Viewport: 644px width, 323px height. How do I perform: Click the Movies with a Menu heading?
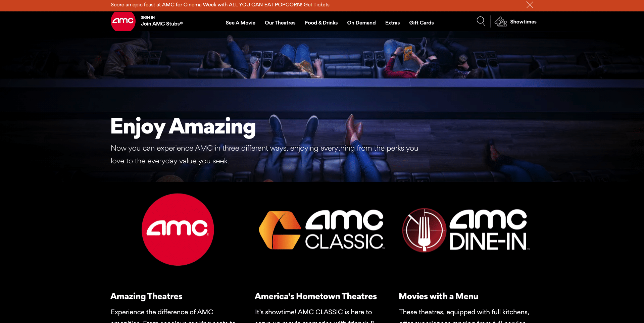(x=438, y=296)
